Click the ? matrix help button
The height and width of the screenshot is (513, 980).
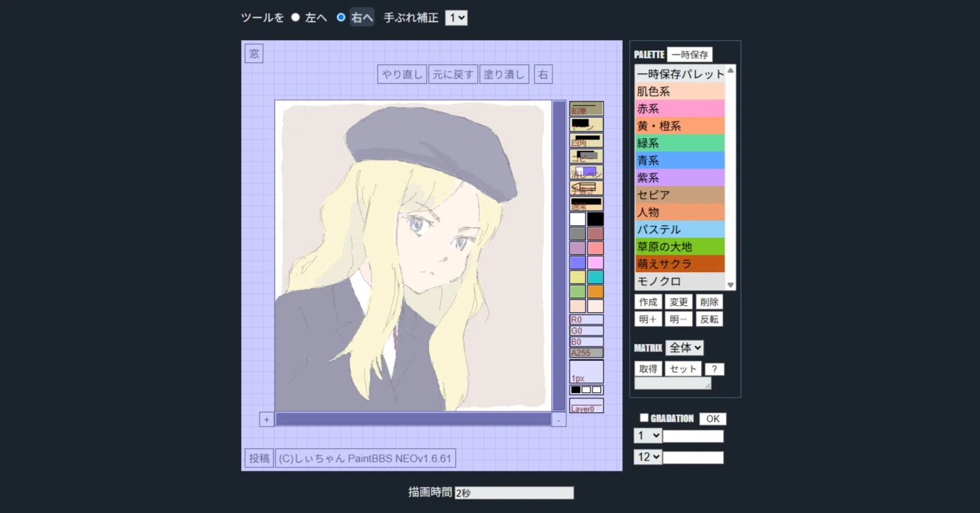[x=715, y=369]
